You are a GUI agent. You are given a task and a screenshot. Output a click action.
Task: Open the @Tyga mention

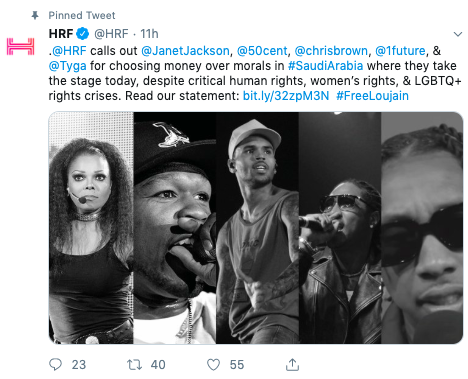(x=68, y=66)
